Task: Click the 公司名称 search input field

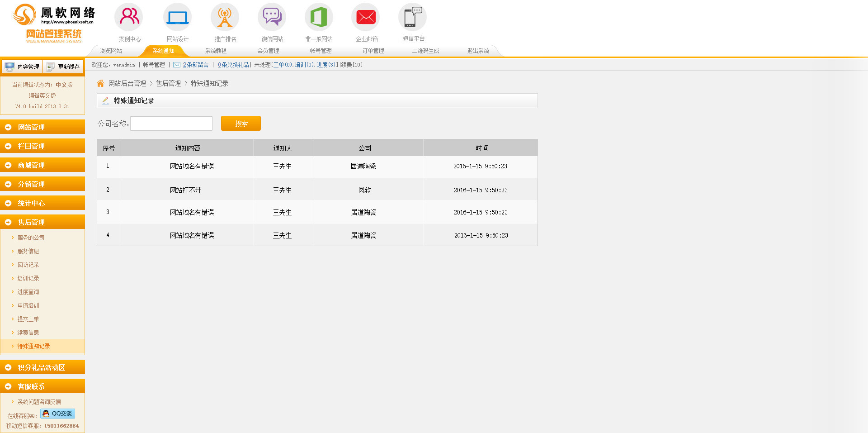Action: tap(171, 124)
